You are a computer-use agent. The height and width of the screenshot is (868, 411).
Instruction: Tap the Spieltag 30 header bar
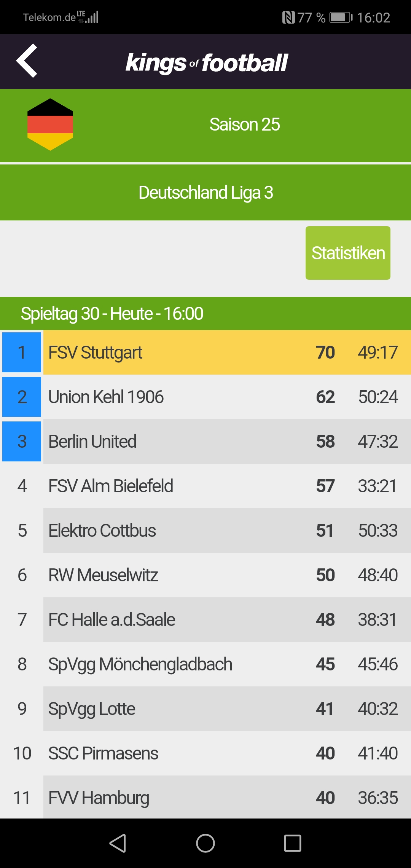(x=205, y=314)
